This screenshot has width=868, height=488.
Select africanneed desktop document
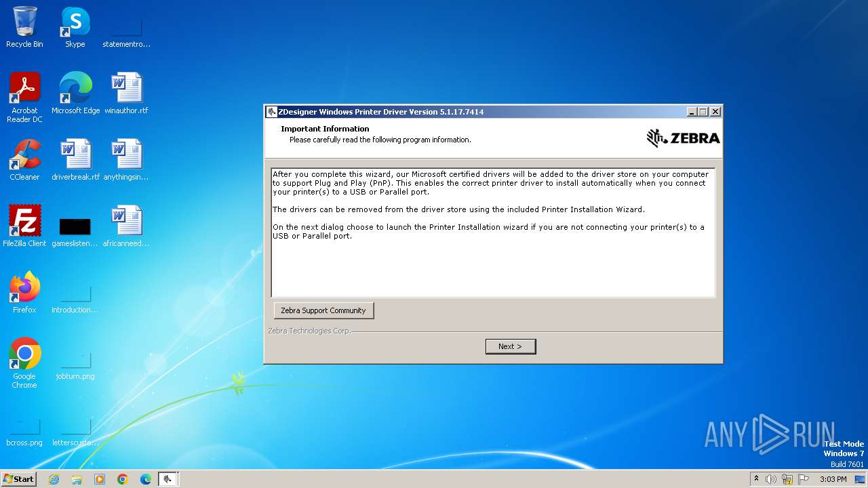126,226
